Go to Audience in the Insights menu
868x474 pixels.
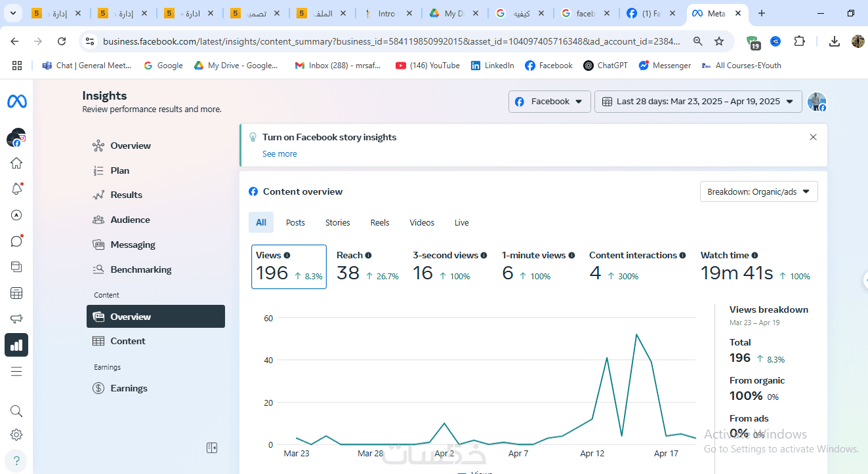tap(130, 220)
